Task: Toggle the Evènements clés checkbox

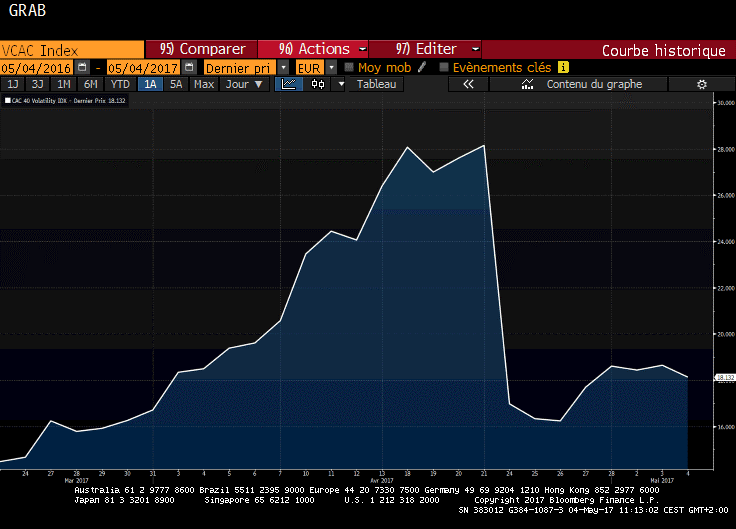Action: click(x=444, y=67)
